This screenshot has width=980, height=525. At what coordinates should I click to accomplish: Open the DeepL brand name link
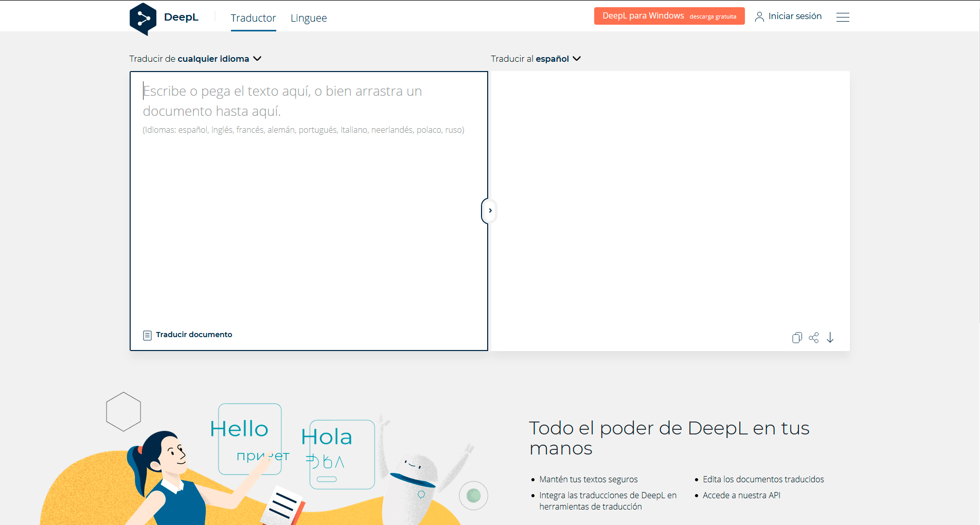[181, 17]
